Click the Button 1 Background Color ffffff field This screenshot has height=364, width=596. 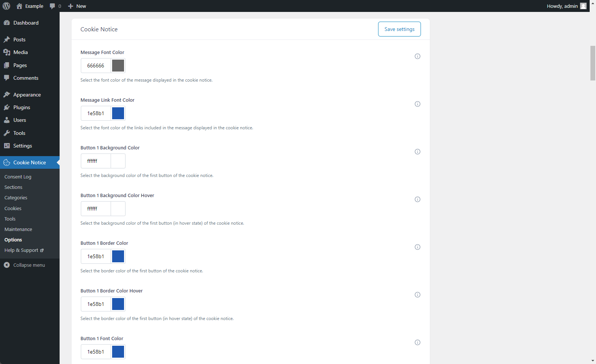pos(96,161)
